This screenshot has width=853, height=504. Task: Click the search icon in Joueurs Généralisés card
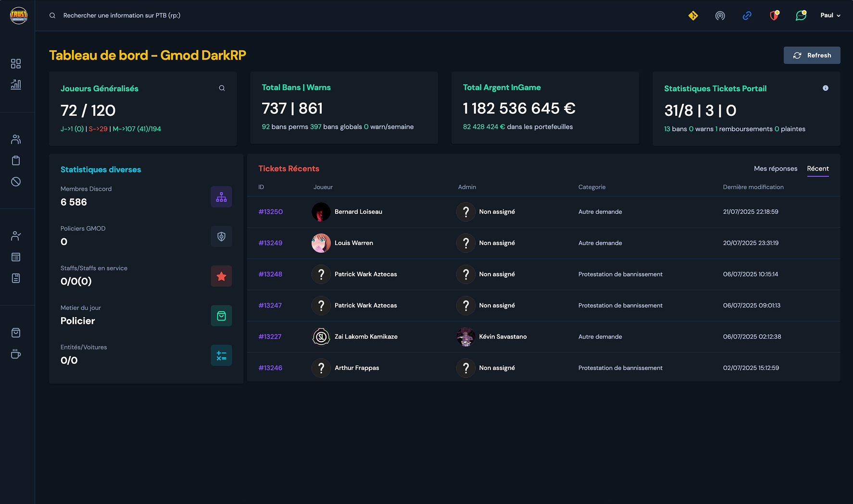coord(222,88)
